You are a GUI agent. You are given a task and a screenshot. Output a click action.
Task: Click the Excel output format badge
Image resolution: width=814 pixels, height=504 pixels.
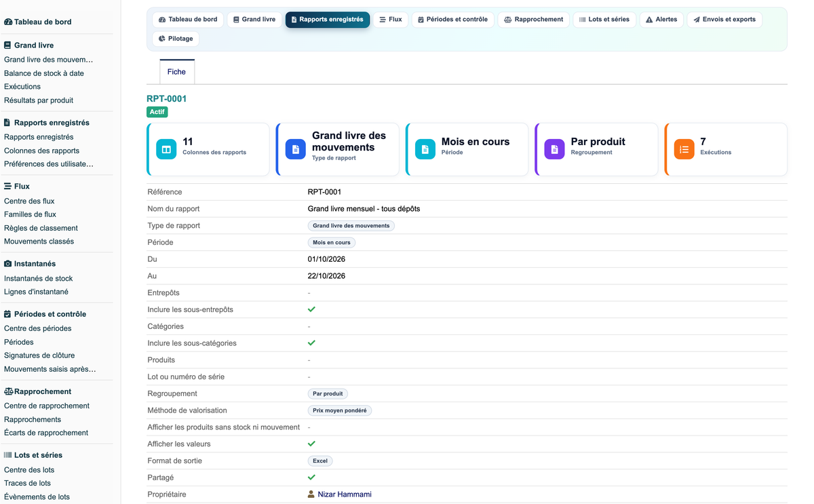point(320,461)
